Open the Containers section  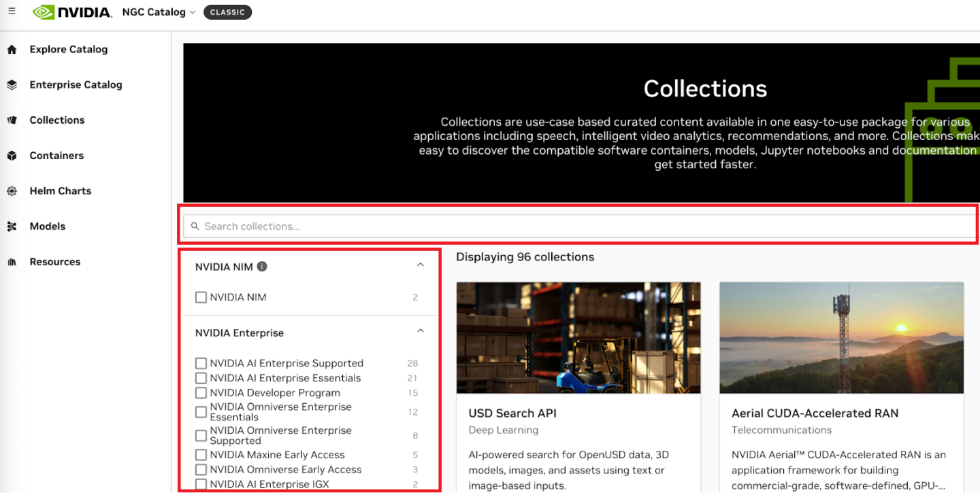56,156
